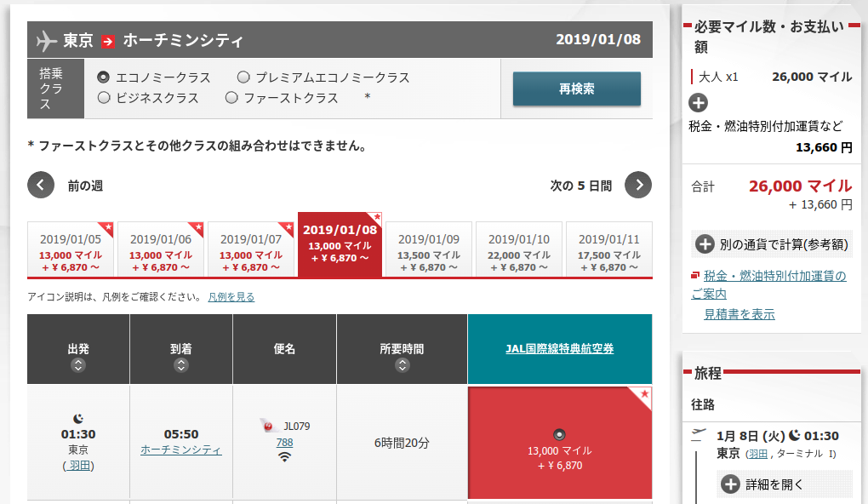Click the departing plane icon in itinerary
Image resolution: width=868 pixels, height=504 pixels.
point(699,435)
